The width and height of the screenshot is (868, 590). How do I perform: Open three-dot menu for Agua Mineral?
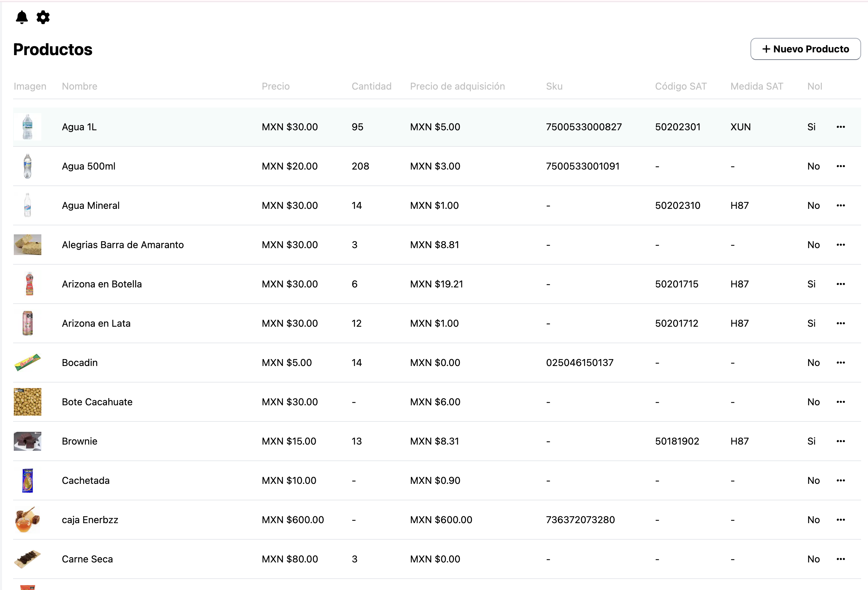[840, 205]
